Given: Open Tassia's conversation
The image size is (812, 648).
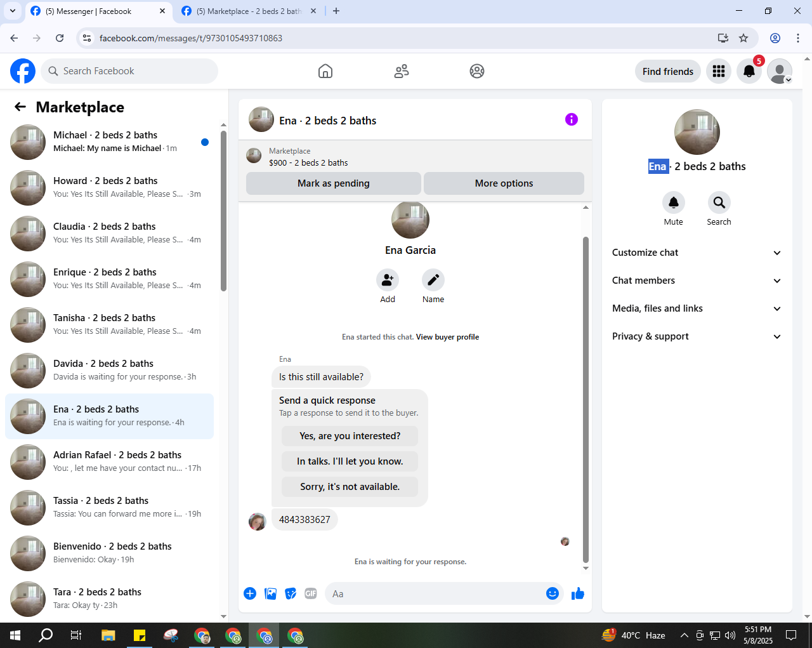Looking at the screenshot, I should point(109,508).
